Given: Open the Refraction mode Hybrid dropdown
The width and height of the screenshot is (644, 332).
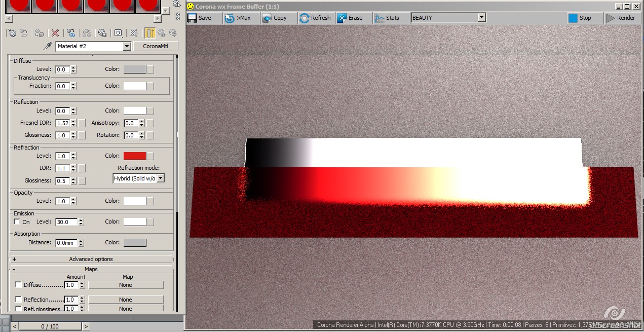Looking at the screenshot, I should (x=161, y=178).
